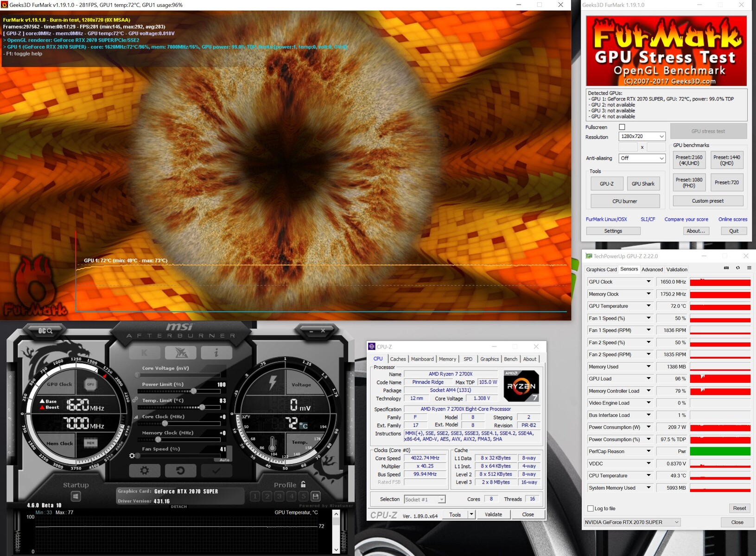Click the GPU-Z title bar app icon
The image size is (756, 556).
589,256
